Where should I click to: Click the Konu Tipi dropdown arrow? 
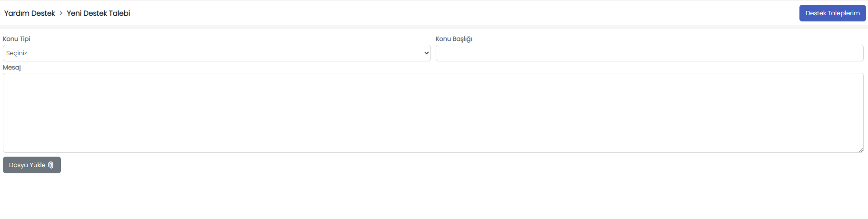[426, 53]
